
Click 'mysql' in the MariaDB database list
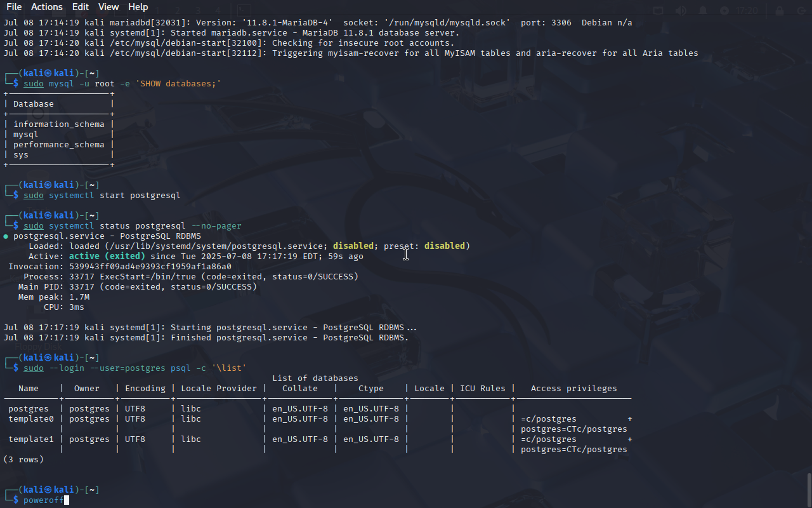pos(26,135)
